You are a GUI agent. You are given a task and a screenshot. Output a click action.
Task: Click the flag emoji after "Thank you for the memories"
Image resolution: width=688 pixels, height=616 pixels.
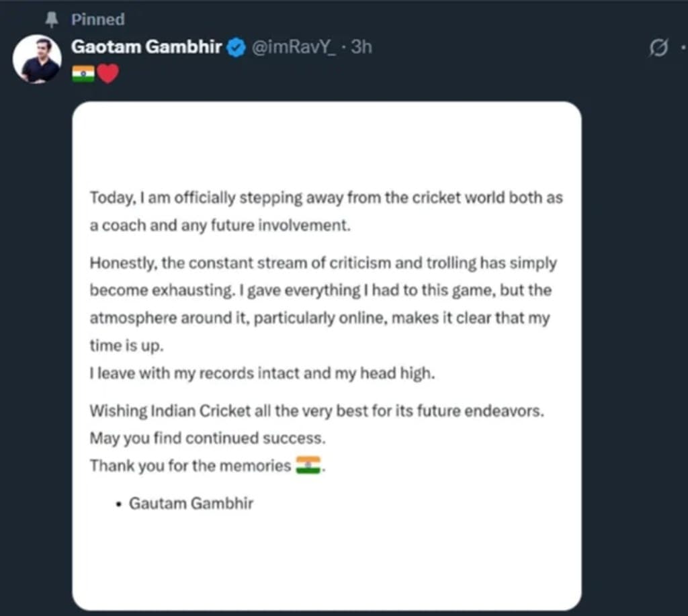(x=309, y=464)
